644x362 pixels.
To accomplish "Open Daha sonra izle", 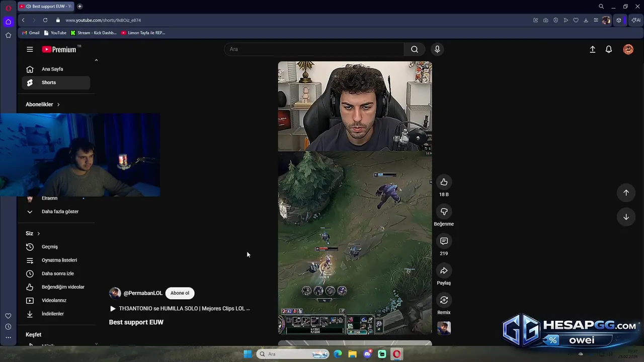I will [56, 274].
